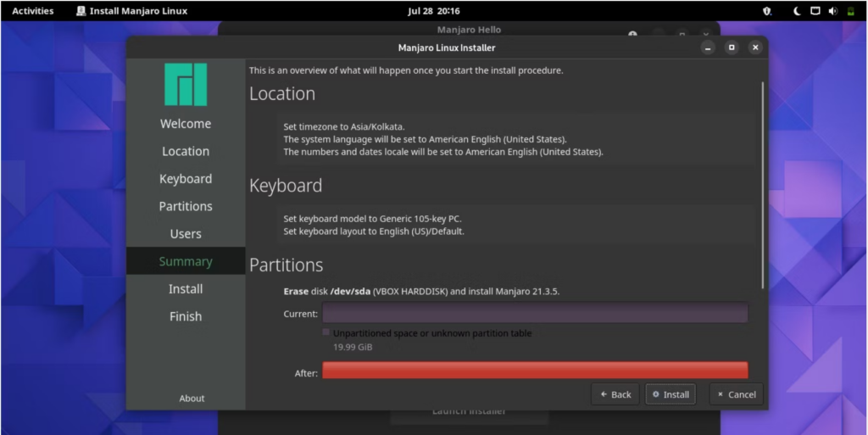Image resolution: width=868 pixels, height=435 pixels.
Task: Minimize the Manjaro Linux Installer window
Action: 708,47
